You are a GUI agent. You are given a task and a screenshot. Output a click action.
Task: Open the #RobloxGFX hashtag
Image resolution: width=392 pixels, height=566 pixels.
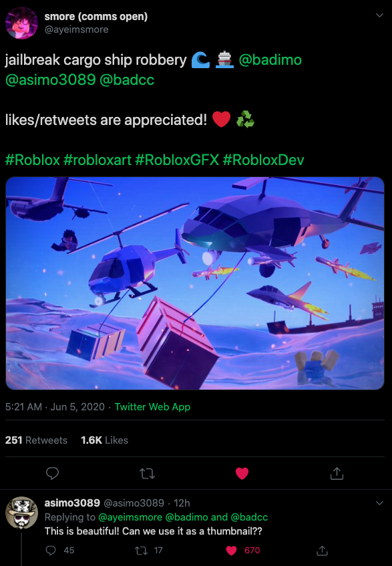177,160
